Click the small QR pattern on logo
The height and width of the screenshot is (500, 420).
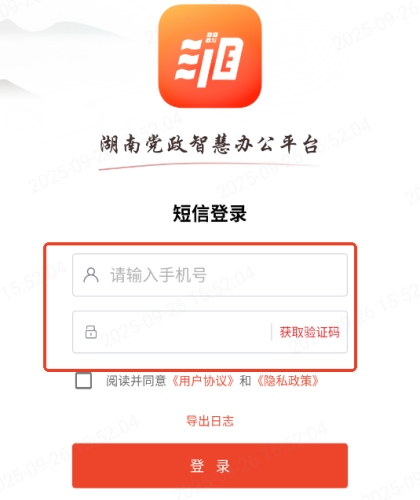point(212,37)
